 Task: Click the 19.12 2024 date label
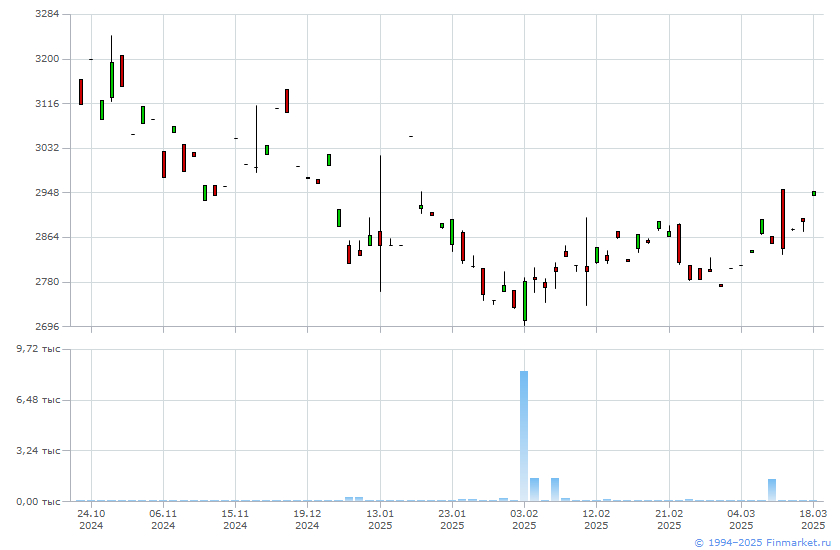pyautogui.click(x=308, y=518)
